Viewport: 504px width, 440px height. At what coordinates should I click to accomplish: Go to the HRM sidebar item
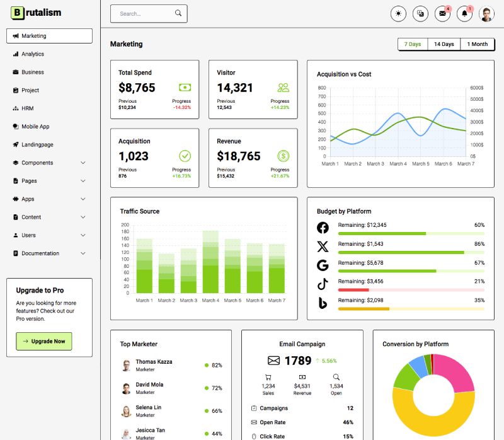28,108
